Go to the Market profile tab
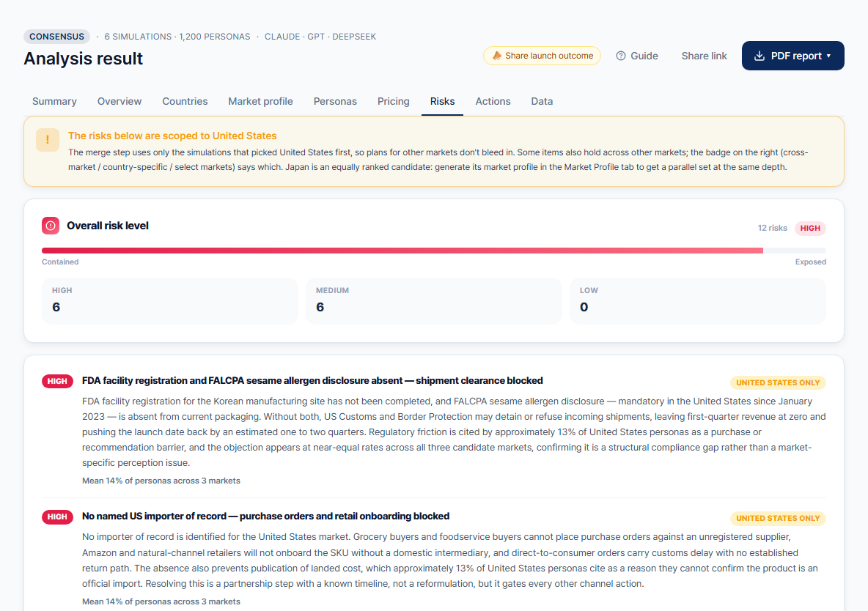This screenshot has width=868, height=611. (261, 101)
